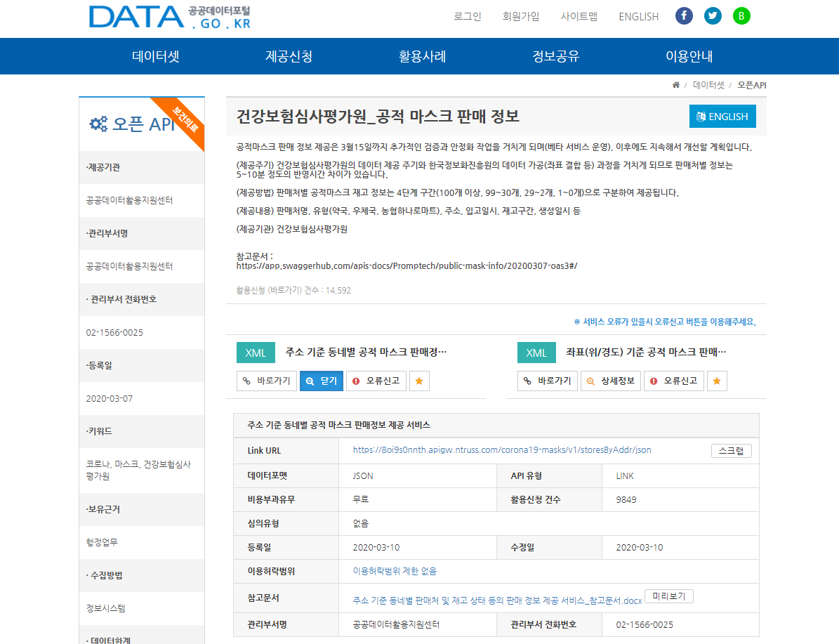Screen dimensions: 839x644
Task: Favorite the 주소 기준 동네별 service star
Action: pos(419,381)
